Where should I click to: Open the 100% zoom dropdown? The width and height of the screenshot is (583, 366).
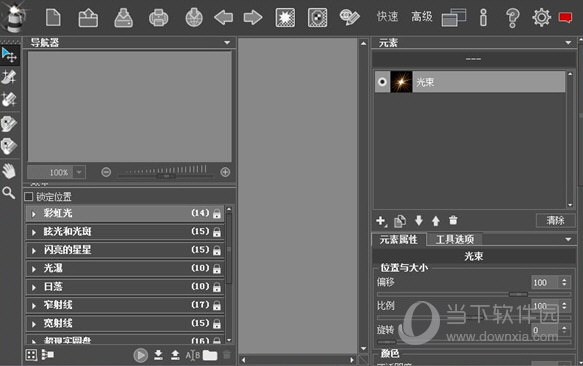point(79,172)
